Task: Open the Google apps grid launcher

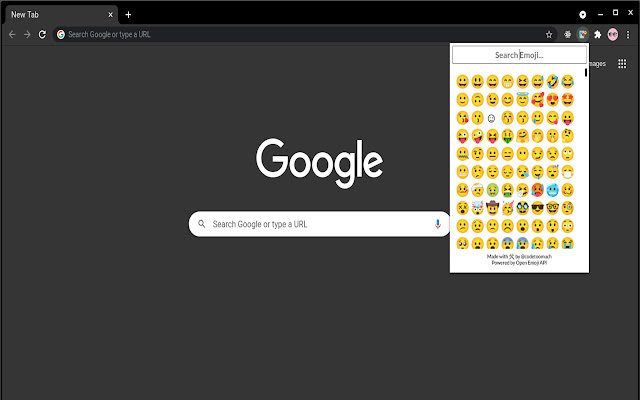Action: tap(622, 64)
